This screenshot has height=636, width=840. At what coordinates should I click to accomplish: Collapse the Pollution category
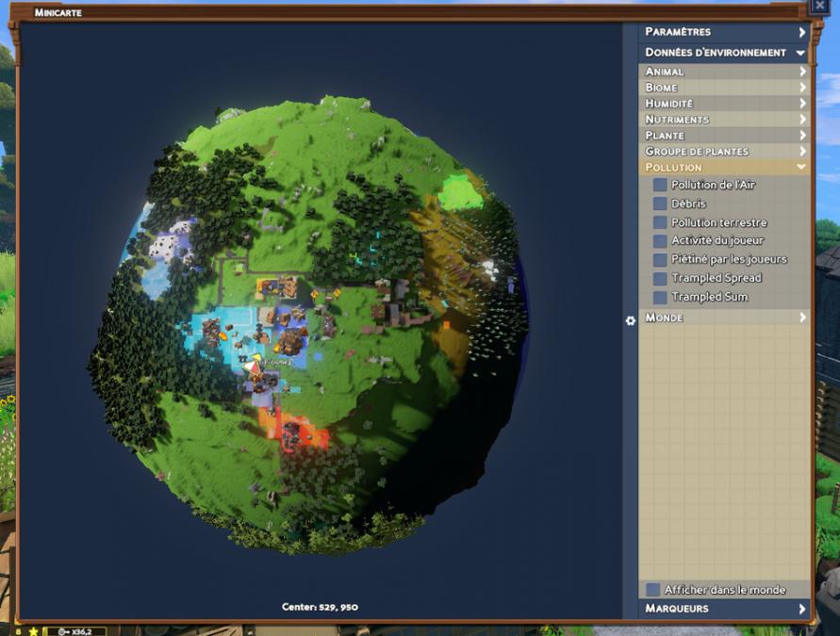pos(723,168)
